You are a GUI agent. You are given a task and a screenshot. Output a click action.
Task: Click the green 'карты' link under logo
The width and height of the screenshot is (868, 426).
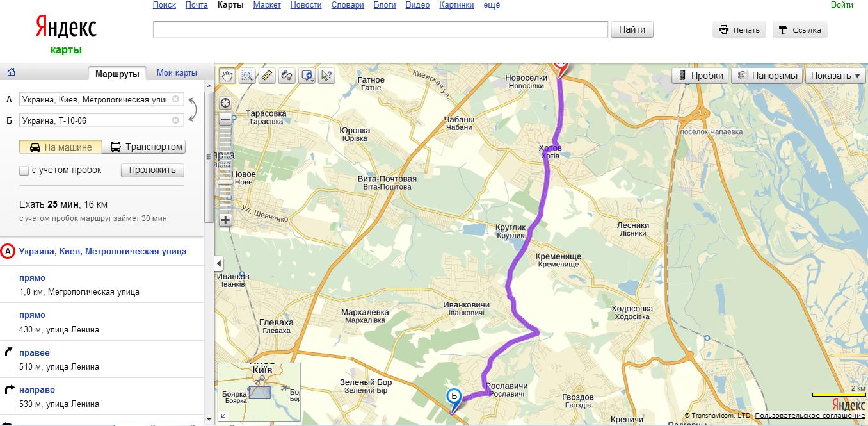(66, 50)
